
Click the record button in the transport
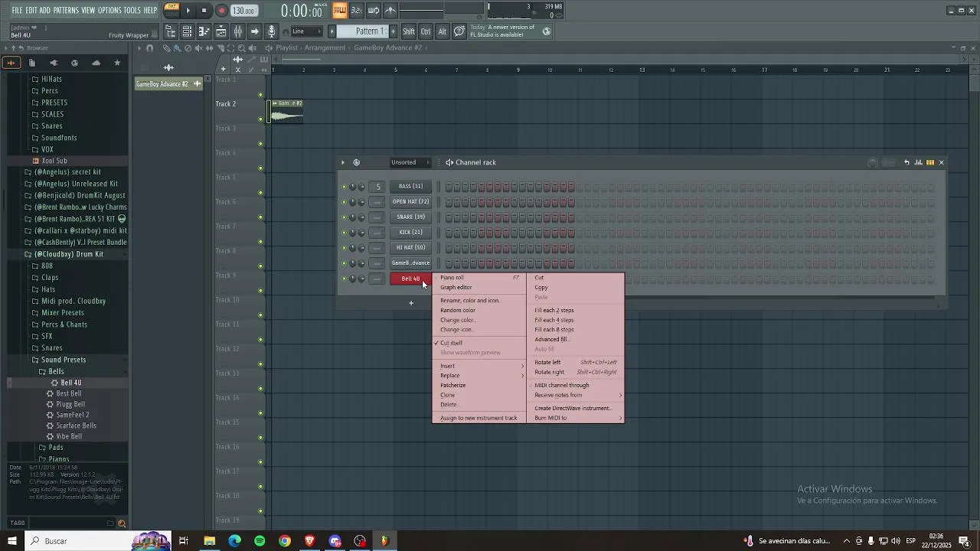221,11
